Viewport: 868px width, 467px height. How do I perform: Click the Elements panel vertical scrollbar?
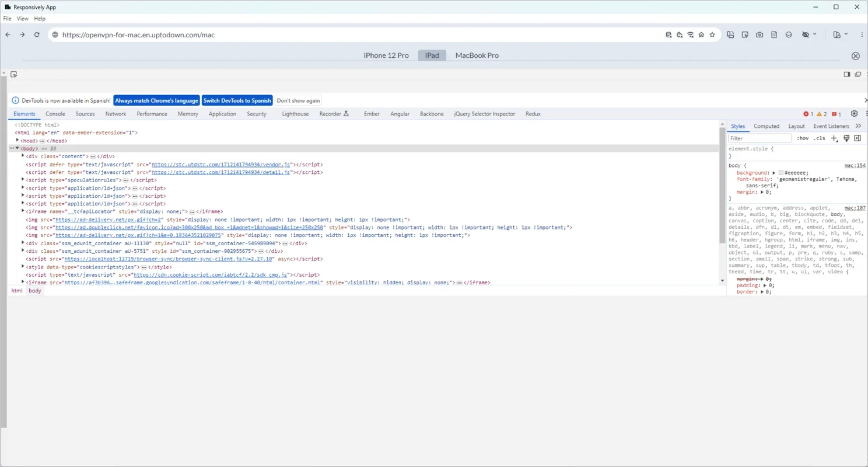pyautogui.click(x=722, y=202)
